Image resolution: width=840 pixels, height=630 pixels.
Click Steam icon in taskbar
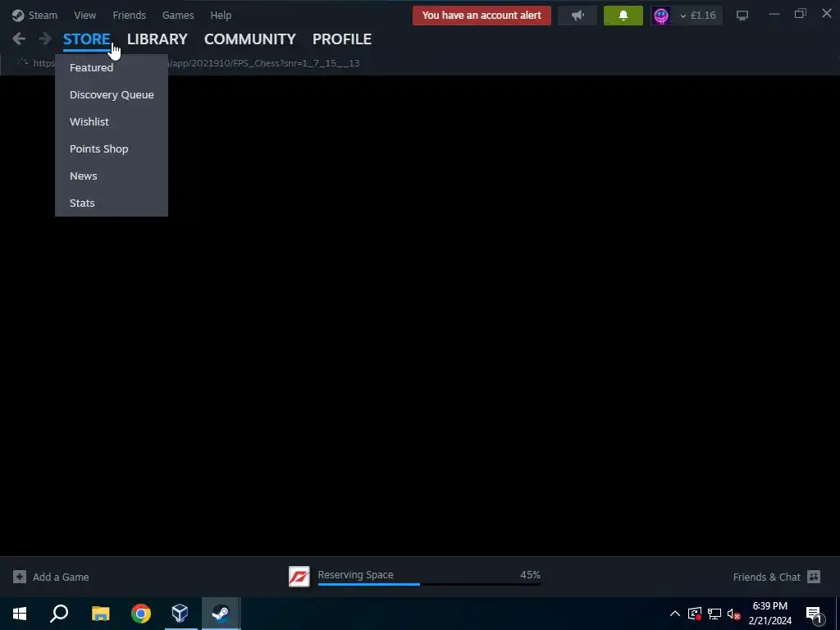pyautogui.click(x=221, y=614)
